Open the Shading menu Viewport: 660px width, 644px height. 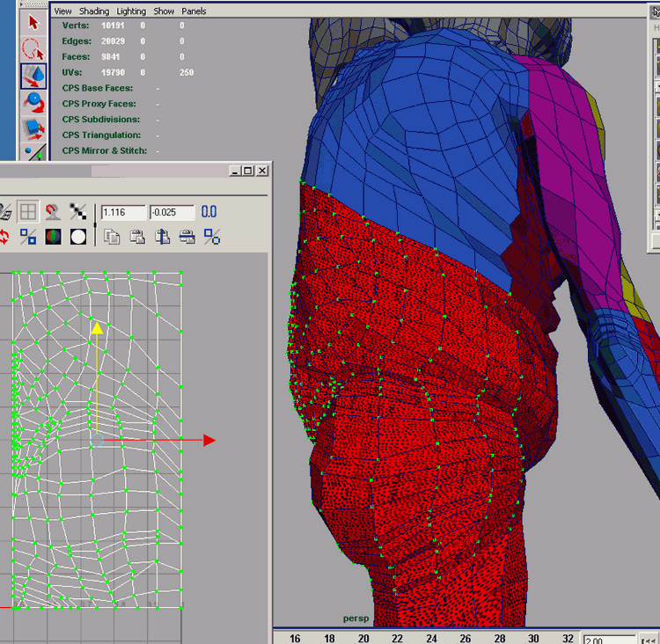point(94,11)
